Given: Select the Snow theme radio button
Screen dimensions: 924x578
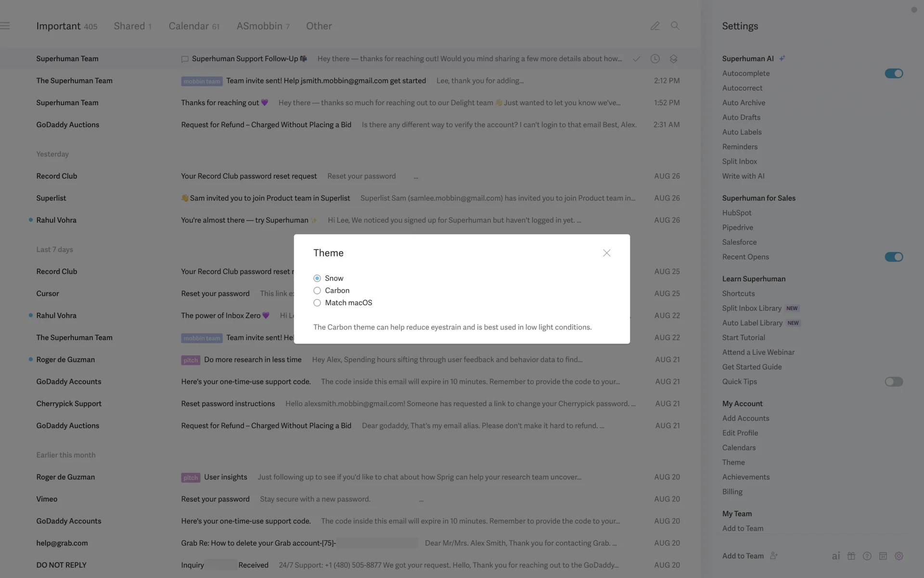Looking at the screenshot, I should coord(317,278).
